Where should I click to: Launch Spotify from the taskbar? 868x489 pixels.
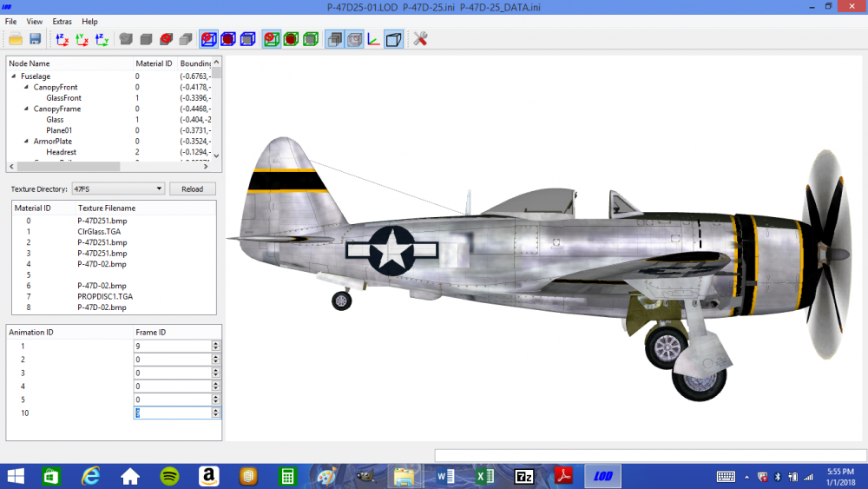[x=169, y=476]
